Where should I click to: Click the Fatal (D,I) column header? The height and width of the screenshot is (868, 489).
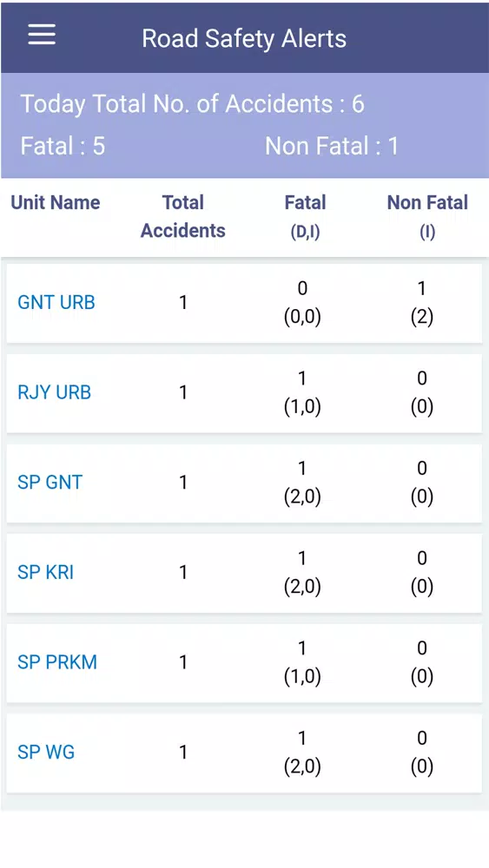pyautogui.click(x=305, y=216)
